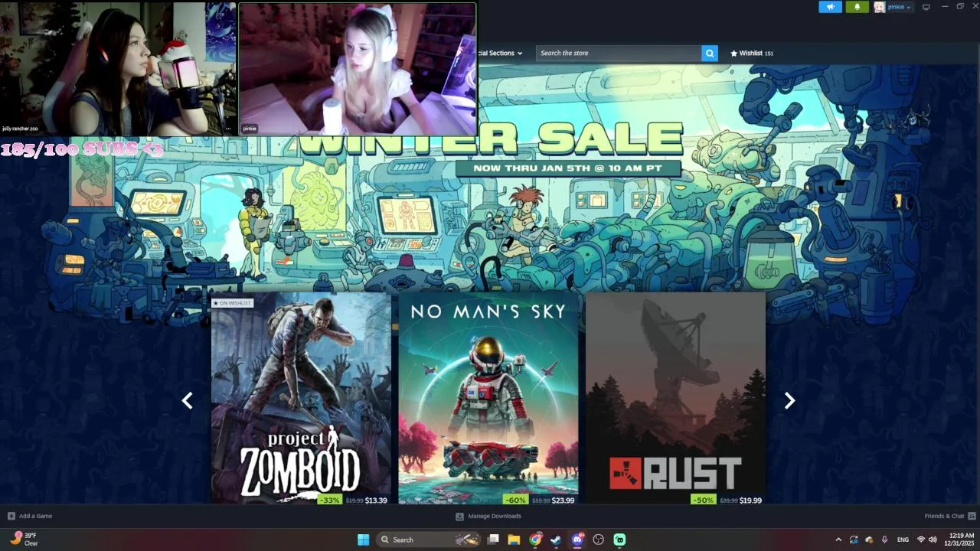Open Friends & Chat panel
The height and width of the screenshot is (551, 980).
pyautogui.click(x=949, y=516)
